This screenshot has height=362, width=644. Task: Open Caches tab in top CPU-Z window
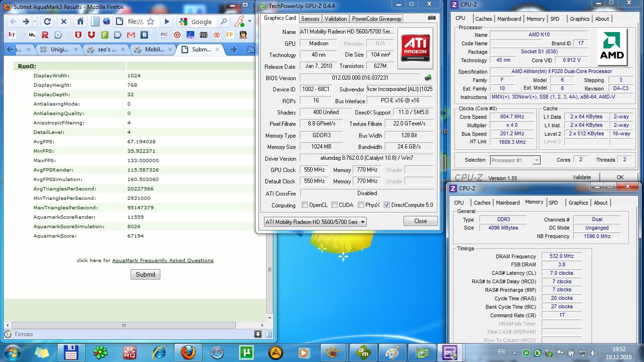pos(484,19)
